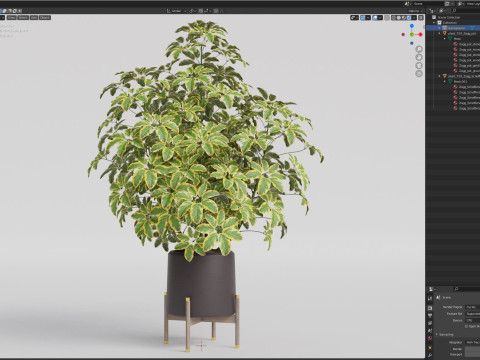
Task: Click the negative X dot on navigation gizmo
Action: [x=403, y=34]
